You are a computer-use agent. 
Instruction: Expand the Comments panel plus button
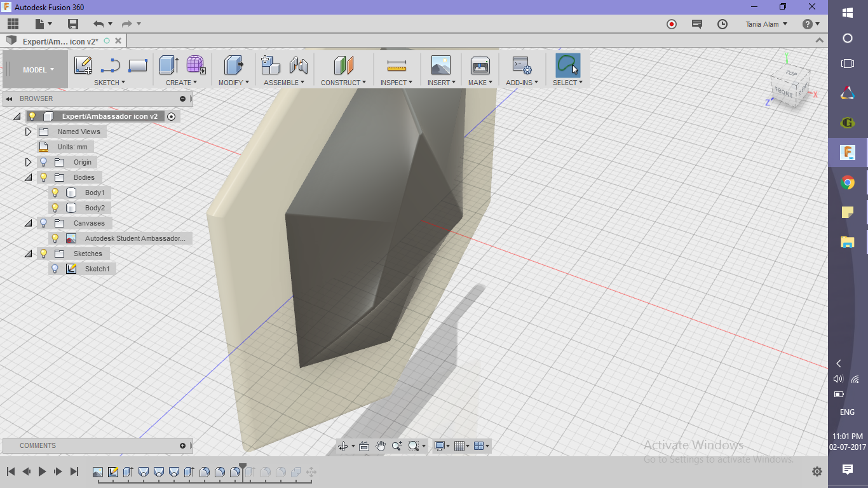pyautogui.click(x=183, y=445)
